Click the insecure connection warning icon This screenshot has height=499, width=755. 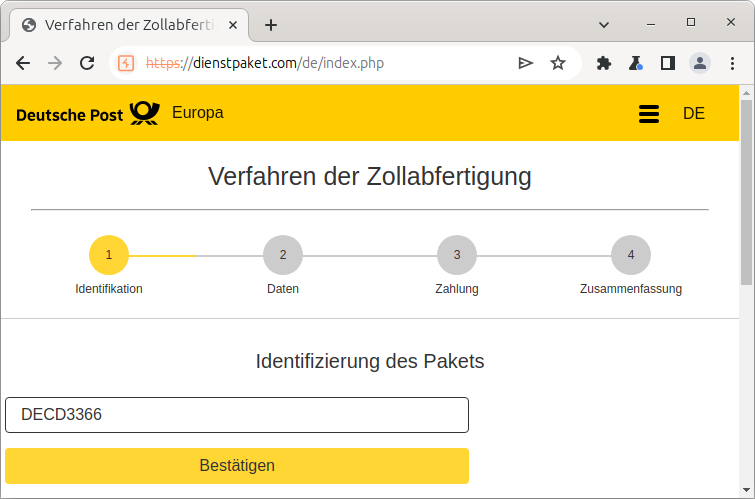[x=126, y=63]
